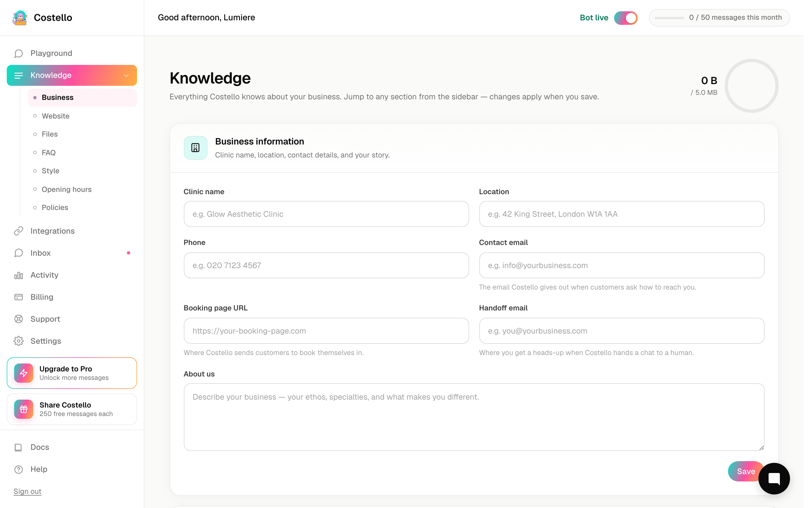The width and height of the screenshot is (812, 508).
Task: Focus the Handoff email field
Action: point(621,331)
